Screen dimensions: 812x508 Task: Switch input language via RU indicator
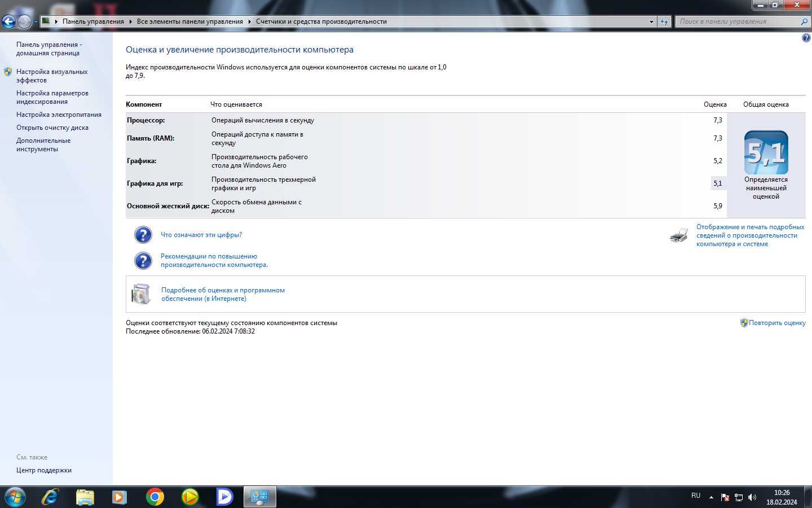click(x=696, y=496)
